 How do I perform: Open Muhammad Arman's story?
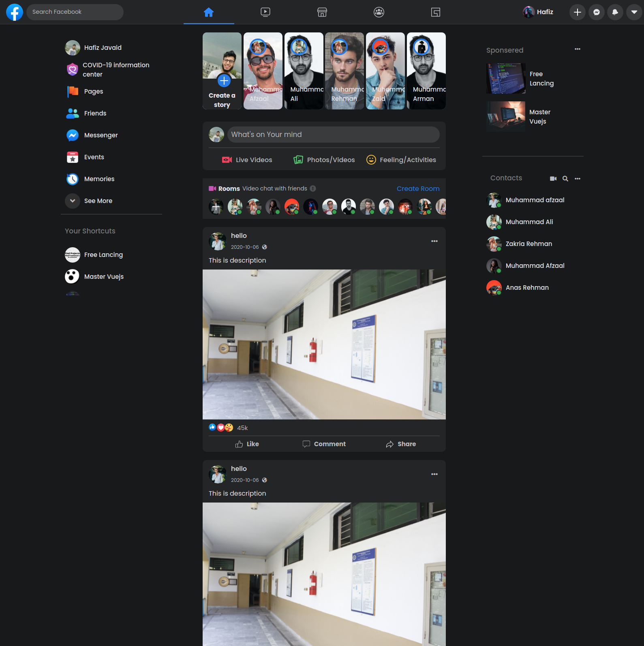coord(426,71)
